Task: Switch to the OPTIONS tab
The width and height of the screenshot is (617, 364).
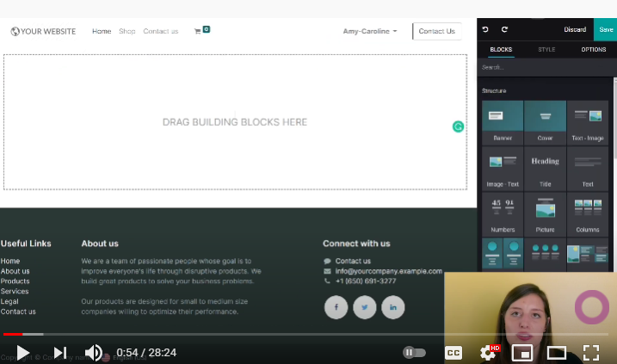Action: [594, 50]
